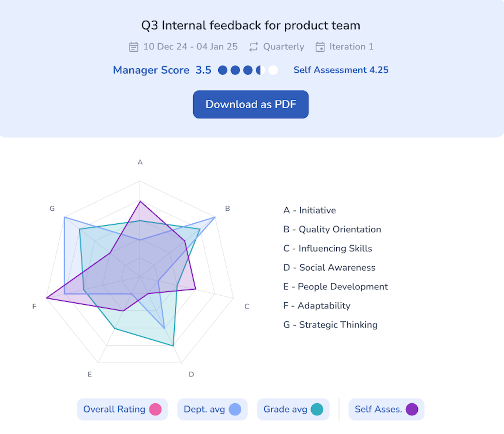
Task: Click the purple Self Asses. color dot
Action: click(x=412, y=409)
